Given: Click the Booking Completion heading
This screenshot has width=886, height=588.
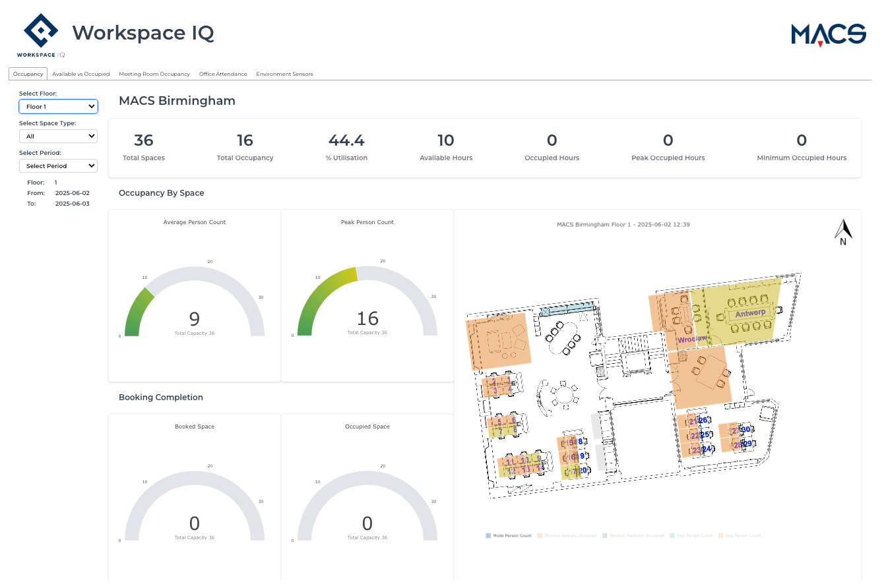Looking at the screenshot, I should 161,397.
